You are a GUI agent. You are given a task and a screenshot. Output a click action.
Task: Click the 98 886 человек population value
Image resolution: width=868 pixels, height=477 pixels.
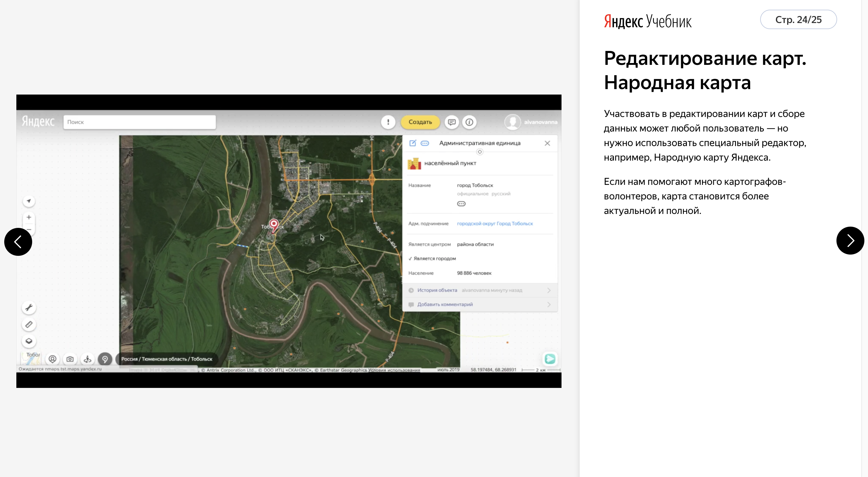pyautogui.click(x=474, y=273)
